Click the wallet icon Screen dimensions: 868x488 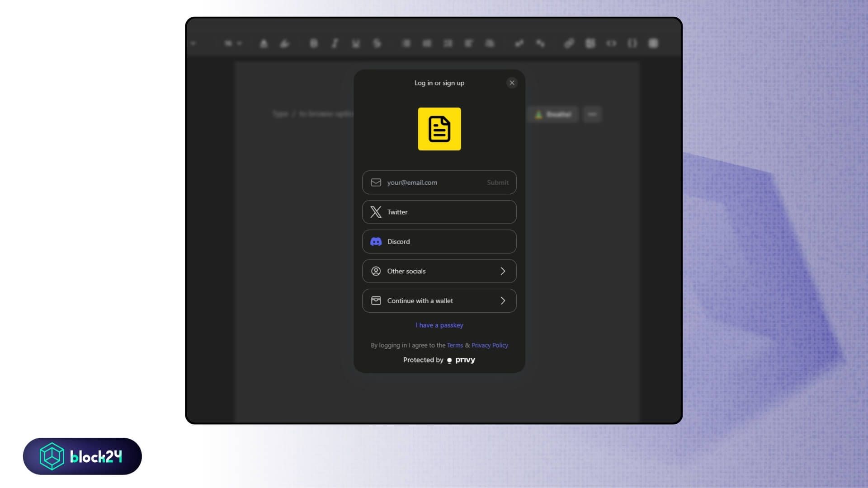pyautogui.click(x=376, y=301)
